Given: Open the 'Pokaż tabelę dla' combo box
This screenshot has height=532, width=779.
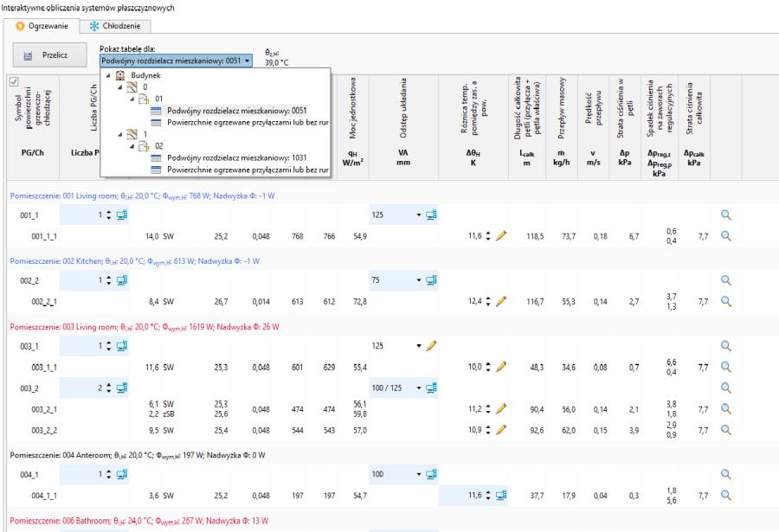Looking at the screenshot, I should (x=176, y=61).
